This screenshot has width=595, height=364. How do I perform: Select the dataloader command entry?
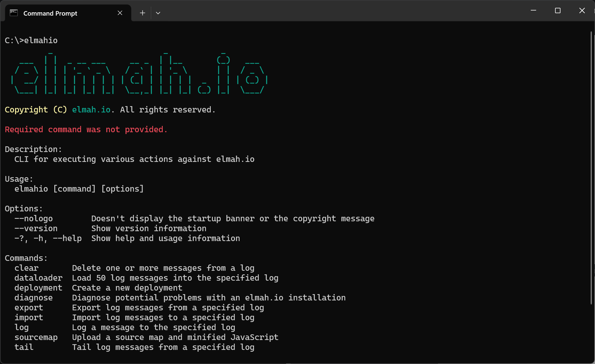pyautogui.click(x=38, y=278)
